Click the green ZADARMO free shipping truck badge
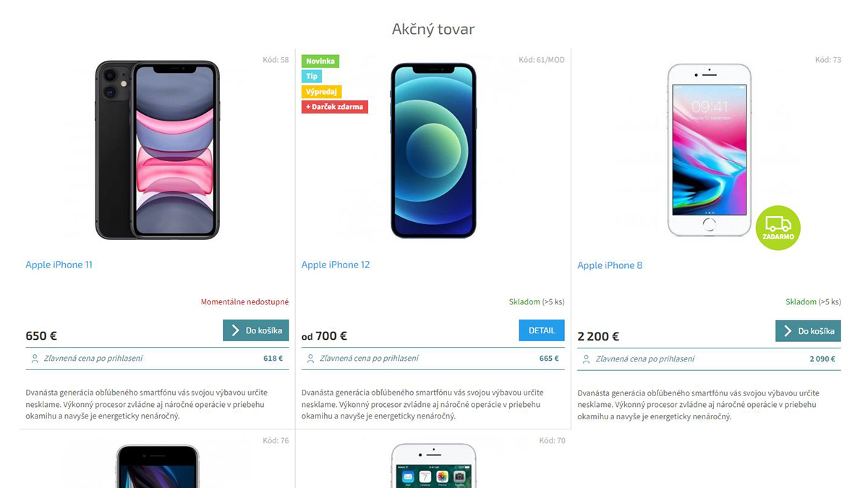Viewport: 868px width, 488px height. [778, 228]
